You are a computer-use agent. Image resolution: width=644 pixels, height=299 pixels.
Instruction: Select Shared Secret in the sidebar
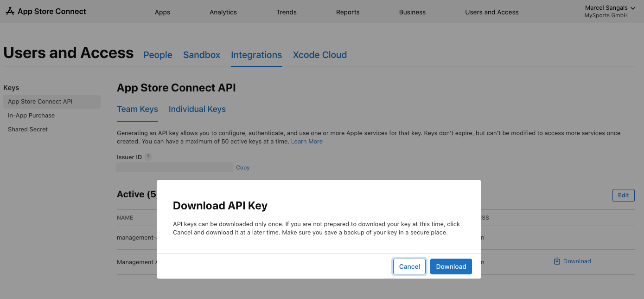click(x=27, y=129)
